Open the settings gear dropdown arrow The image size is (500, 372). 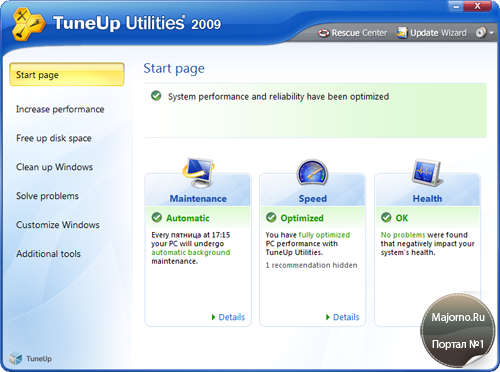[492, 33]
